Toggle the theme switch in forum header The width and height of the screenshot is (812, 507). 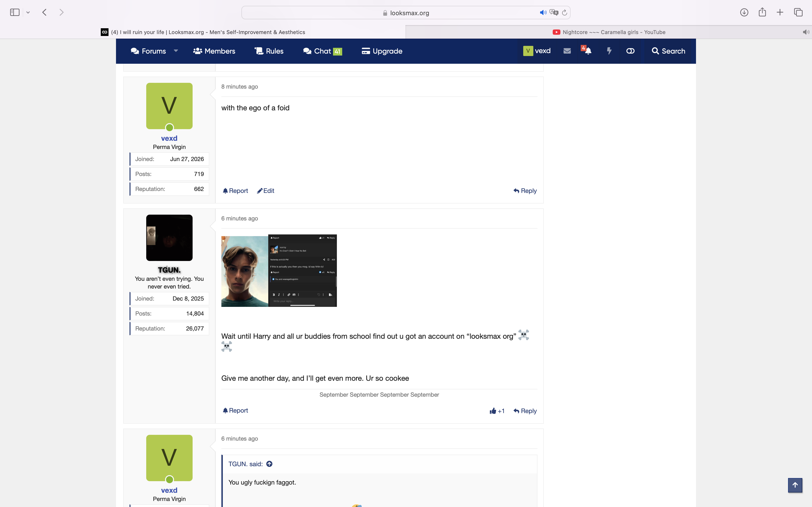click(630, 51)
